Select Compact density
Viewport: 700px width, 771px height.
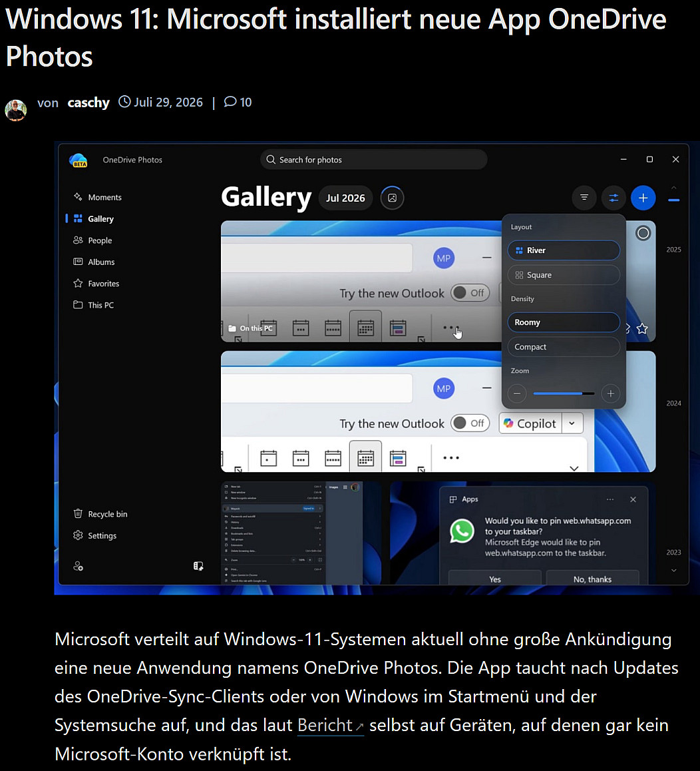click(564, 347)
